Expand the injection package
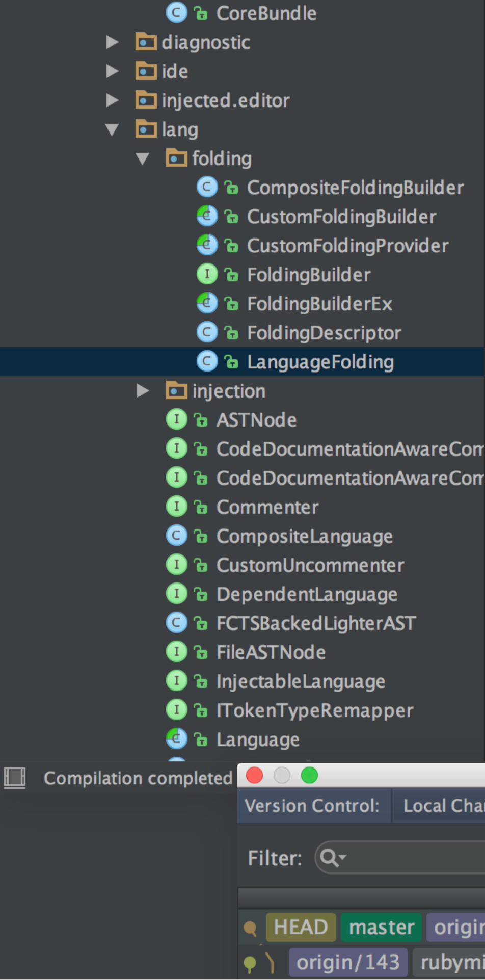The image size is (485, 980). tap(143, 391)
